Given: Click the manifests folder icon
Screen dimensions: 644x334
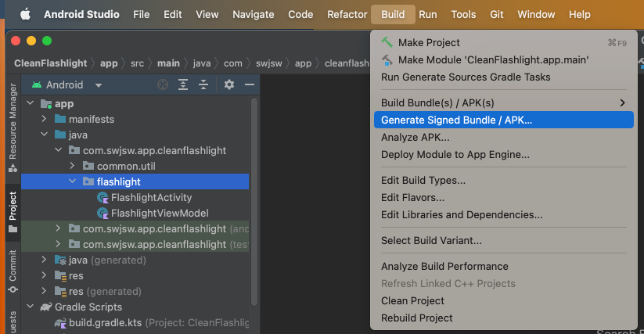Looking at the screenshot, I should pyautogui.click(x=60, y=119).
